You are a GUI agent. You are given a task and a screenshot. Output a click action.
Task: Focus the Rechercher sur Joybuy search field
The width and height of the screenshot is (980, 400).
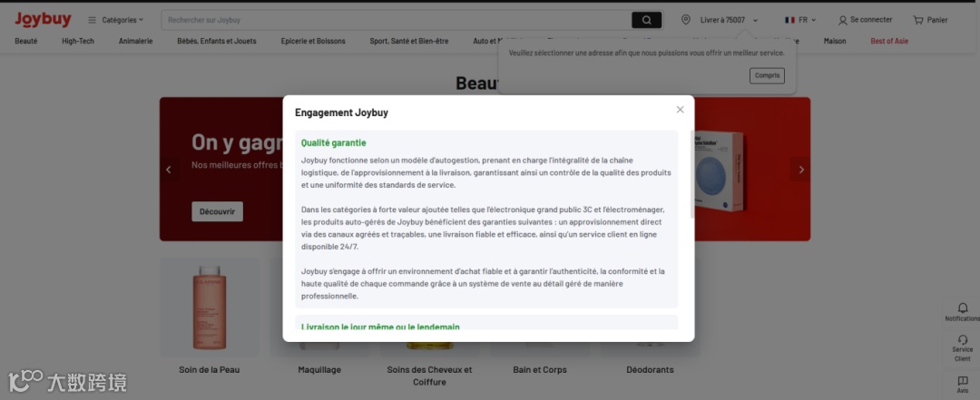coord(397,20)
